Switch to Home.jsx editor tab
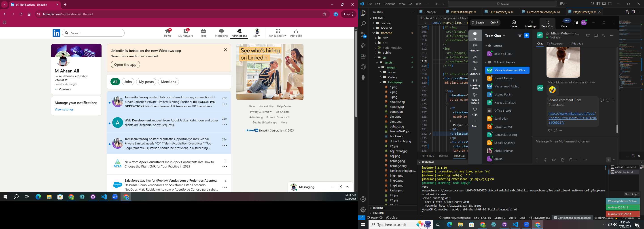 click(x=430, y=12)
